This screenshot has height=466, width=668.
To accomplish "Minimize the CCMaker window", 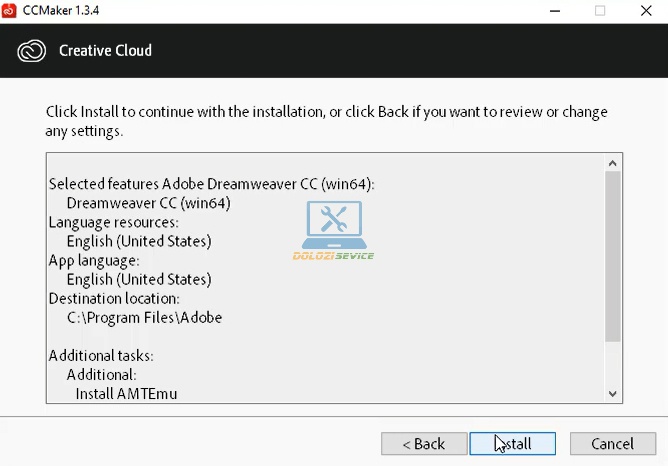I will [x=555, y=10].
